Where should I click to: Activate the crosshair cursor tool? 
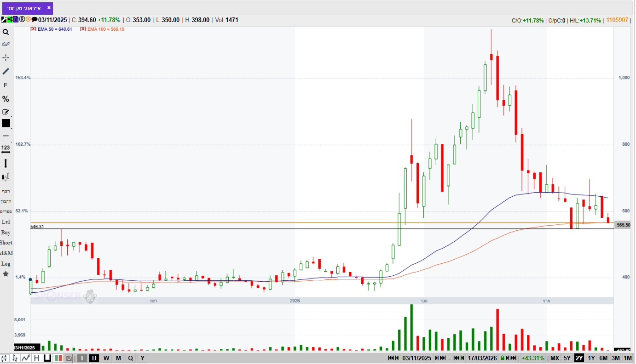[6, 57]
